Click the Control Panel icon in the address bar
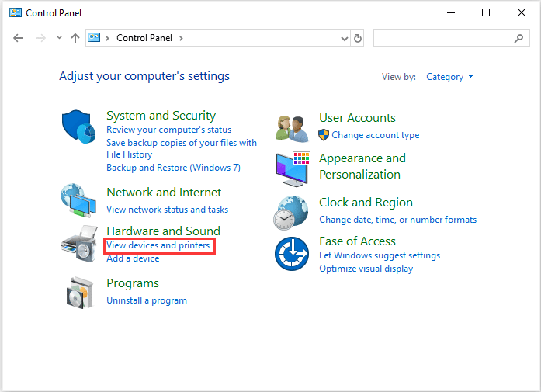The image size is (541, 392). tap(94, 37)
